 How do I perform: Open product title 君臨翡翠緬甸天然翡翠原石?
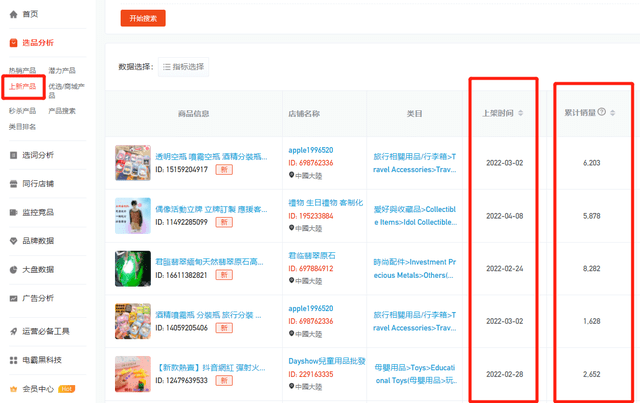(209, 262)
